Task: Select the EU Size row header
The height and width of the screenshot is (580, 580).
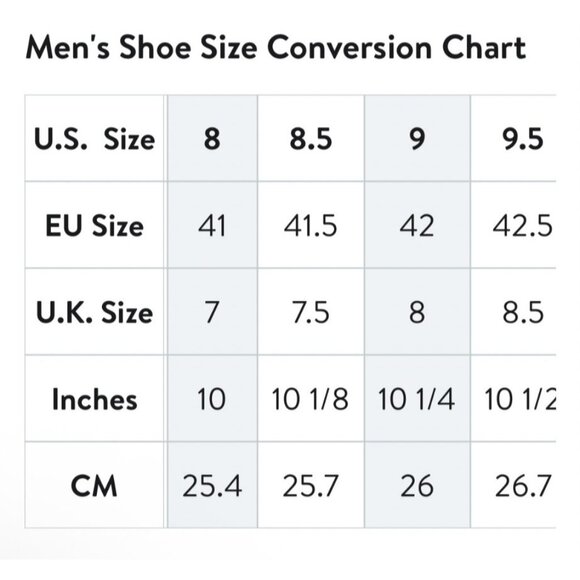Action: point(94,225)
